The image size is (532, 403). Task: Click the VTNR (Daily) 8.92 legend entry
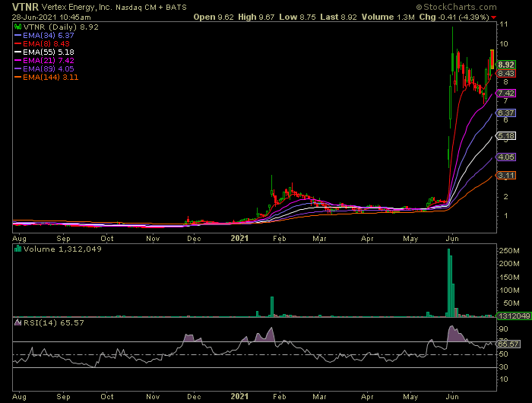(x=61, y=27)
